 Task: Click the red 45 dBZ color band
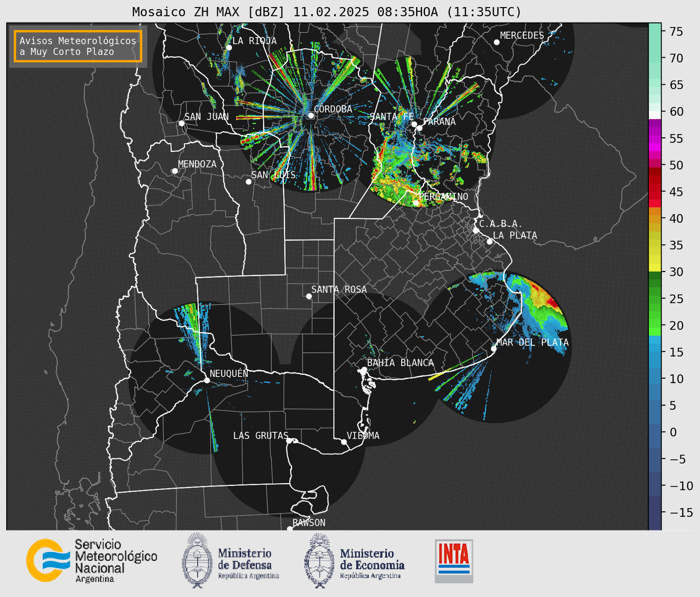(655, 192)
